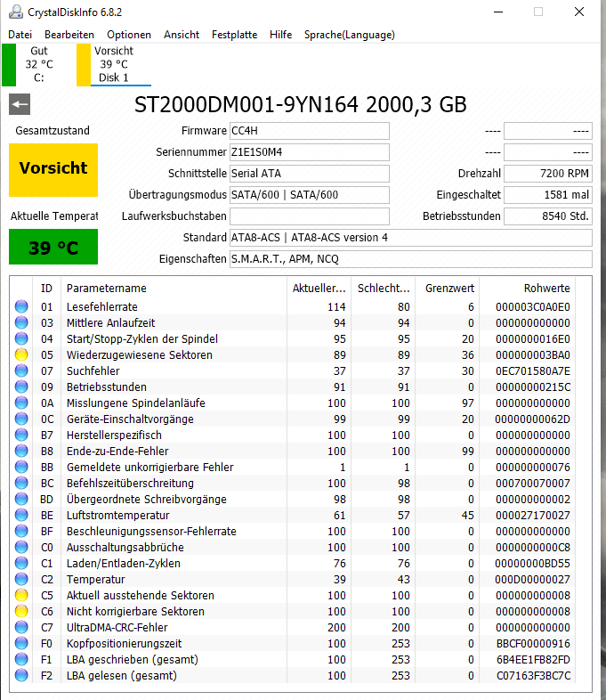Viewport: 606px width, 700px height.
Task: Open the Sprache(Language) menu
Action: [350, 35]
